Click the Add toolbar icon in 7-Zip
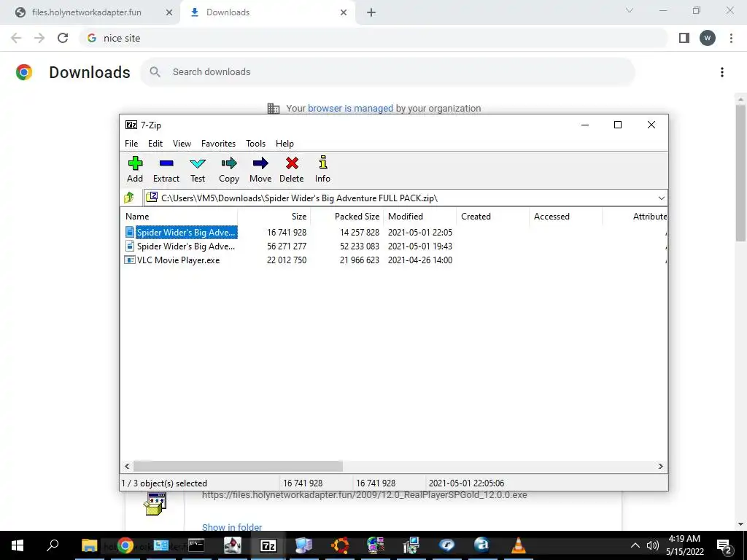Screen dimensions: 747x560 pyautogui.click(x=135, y=169)
